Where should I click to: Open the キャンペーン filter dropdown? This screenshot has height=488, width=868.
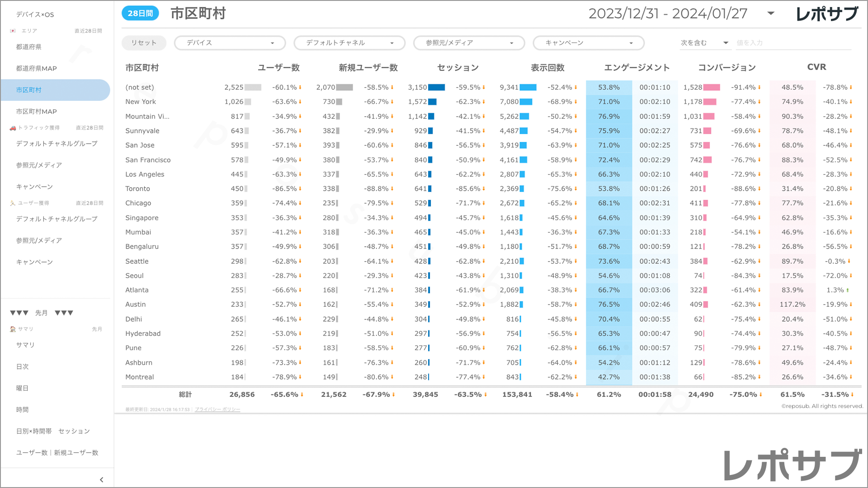[x=588, y=43]
